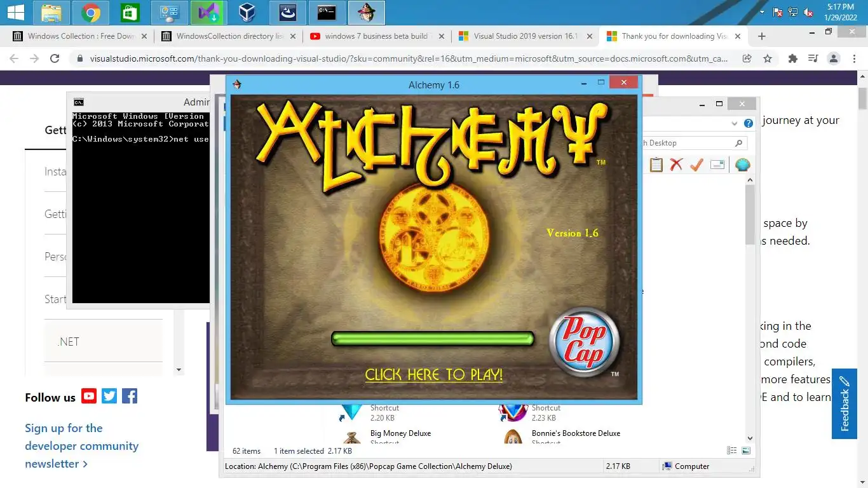Click the muted volume tray icon

click(808, 12)
